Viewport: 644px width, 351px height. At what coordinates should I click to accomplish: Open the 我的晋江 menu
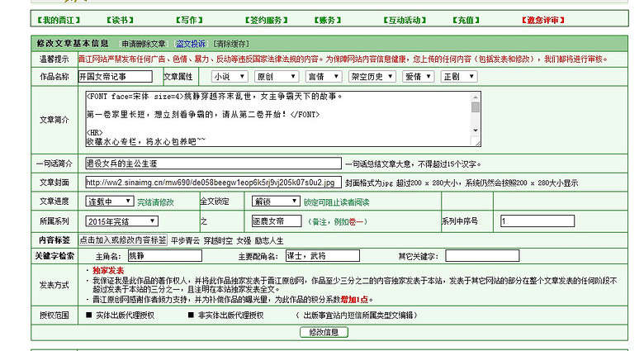pyautogui.click(x=59, y=20)
